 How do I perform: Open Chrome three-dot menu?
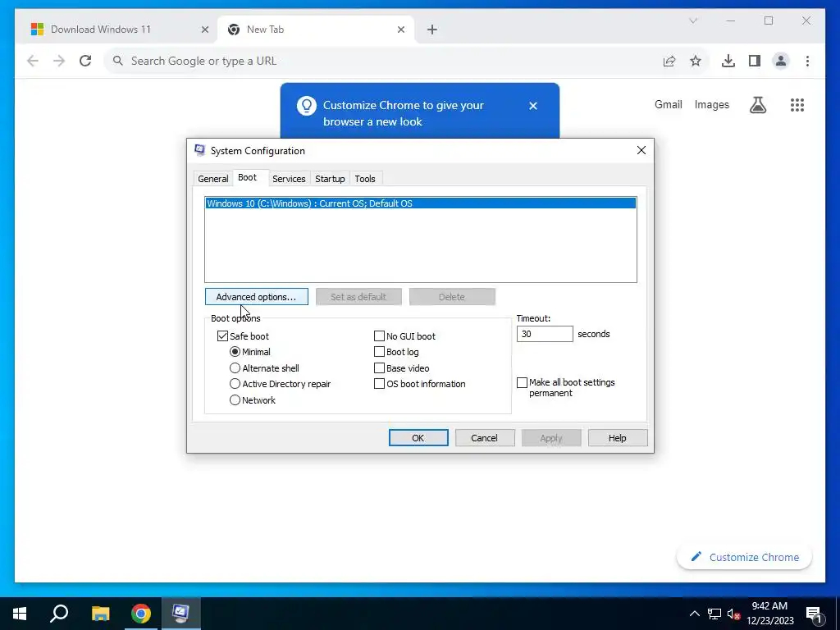[807, 61]
